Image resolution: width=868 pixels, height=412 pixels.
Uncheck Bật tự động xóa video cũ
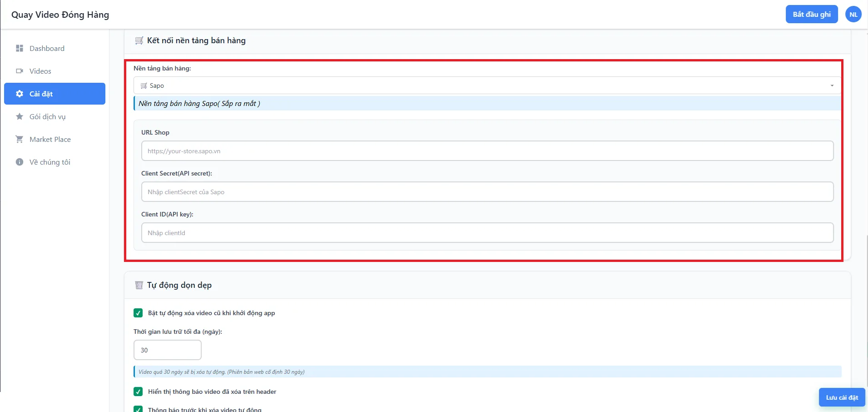[x=138, y=313]
